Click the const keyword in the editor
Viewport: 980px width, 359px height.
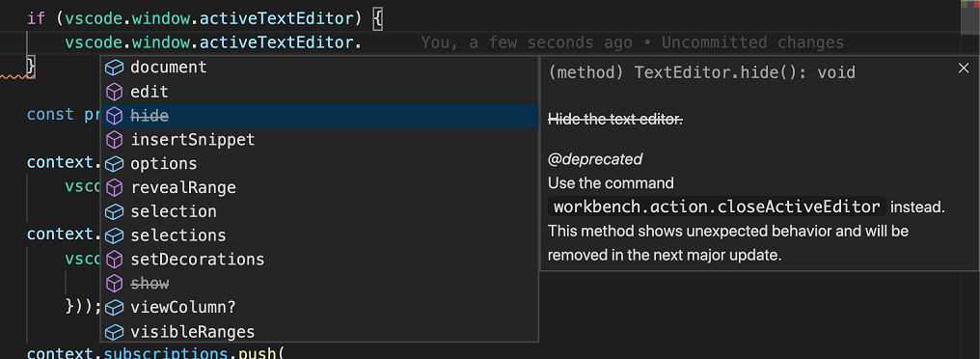tap(50, 115)
